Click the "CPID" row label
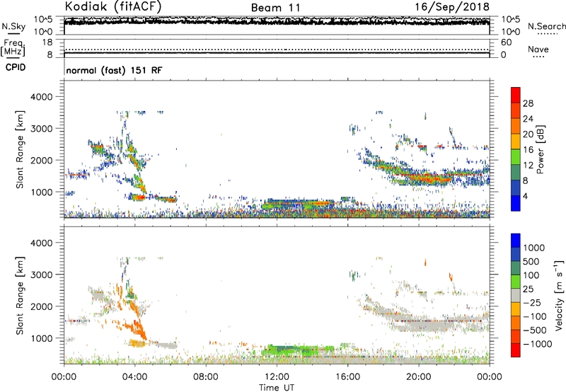Screen dimensions: 566x392 pyautogui.click(x=16, y=67)
